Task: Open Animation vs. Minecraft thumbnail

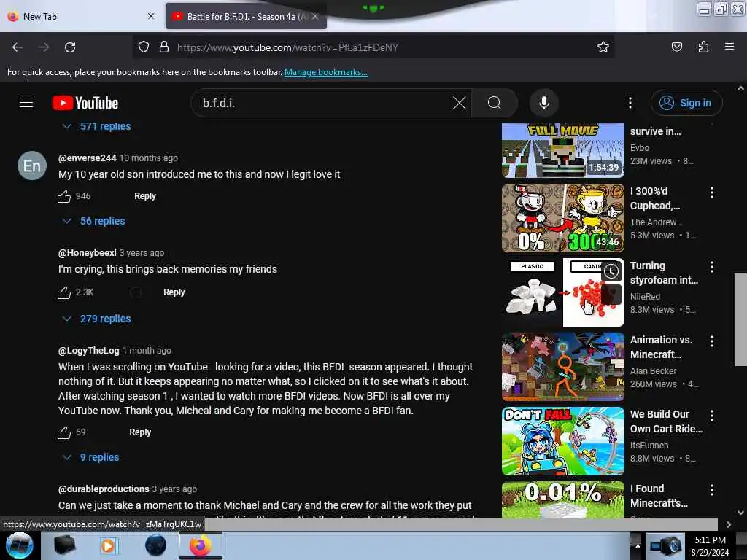Action: [563, 367]
